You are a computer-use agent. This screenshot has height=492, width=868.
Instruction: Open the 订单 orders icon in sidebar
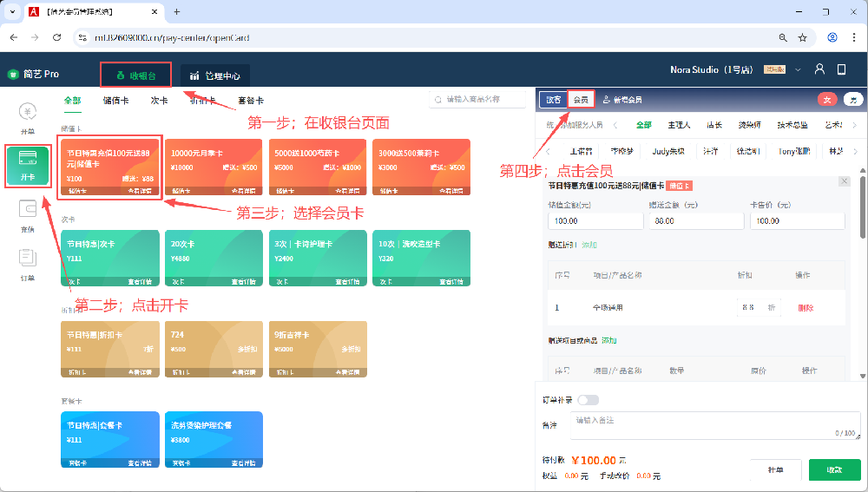click(27, 260)
